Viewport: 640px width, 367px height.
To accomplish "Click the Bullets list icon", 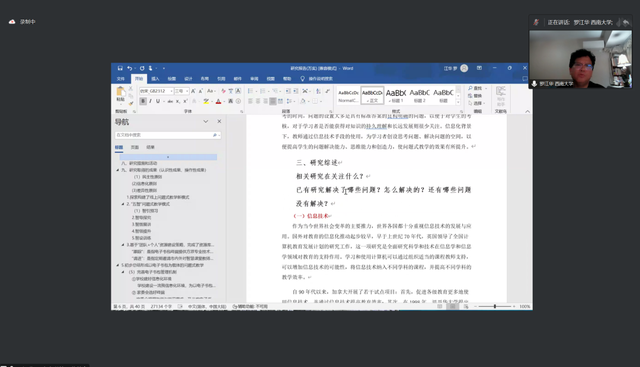I will (251, 91).
